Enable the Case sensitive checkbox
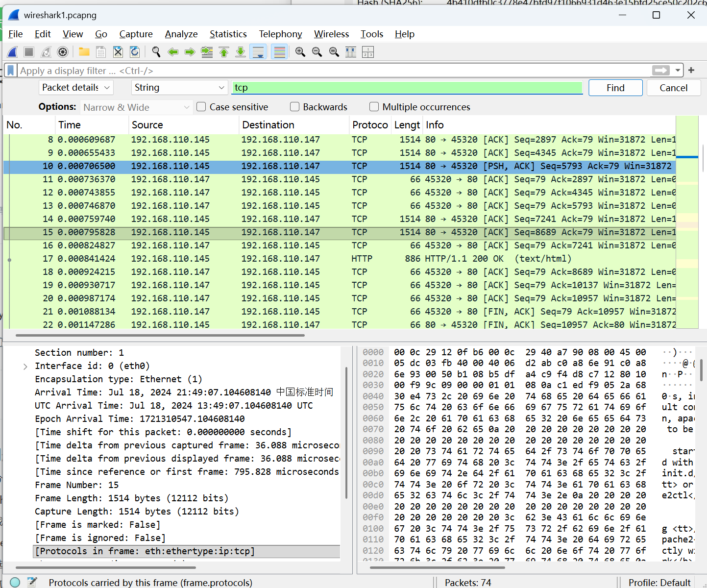Viewport: 707px width, 588px height. click(201, 107)
